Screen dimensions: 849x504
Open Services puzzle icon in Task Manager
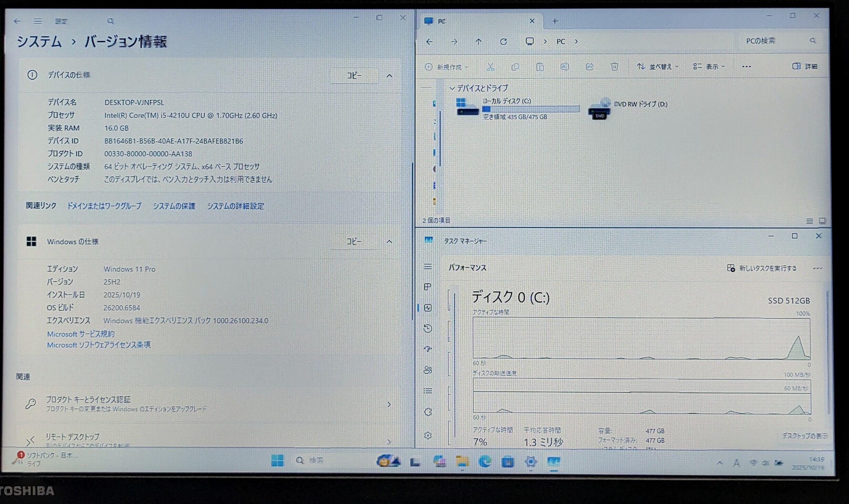pos(428,412)
